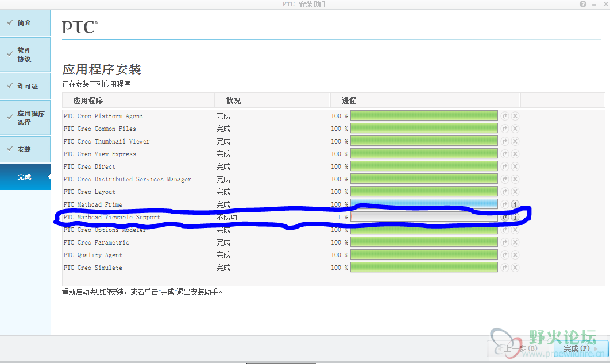Click retry icon for PTC Mathcad Prime
This screenshot has height=364, width=610.
504,204
